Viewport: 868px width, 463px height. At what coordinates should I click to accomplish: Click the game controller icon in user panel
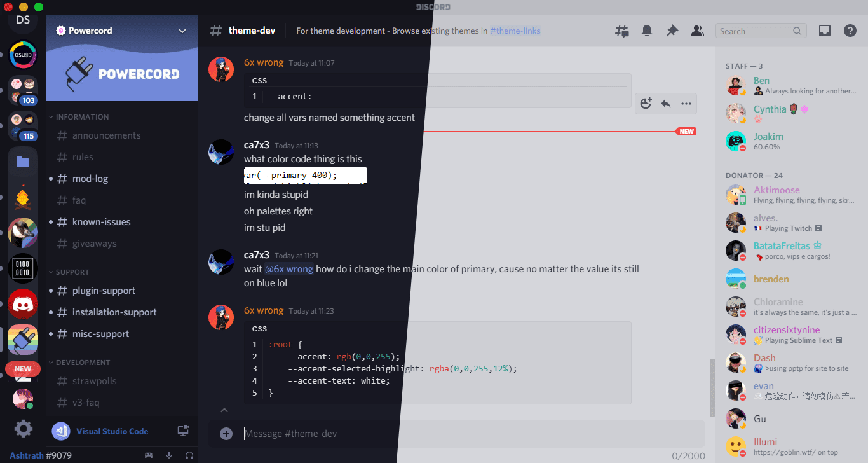click(149, 455)
